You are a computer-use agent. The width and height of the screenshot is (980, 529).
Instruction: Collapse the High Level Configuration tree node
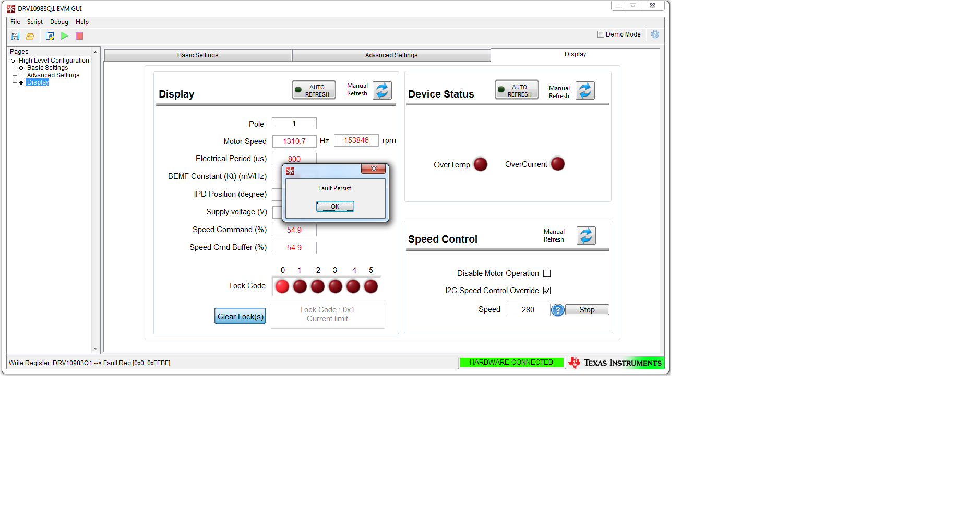point(13,61)
